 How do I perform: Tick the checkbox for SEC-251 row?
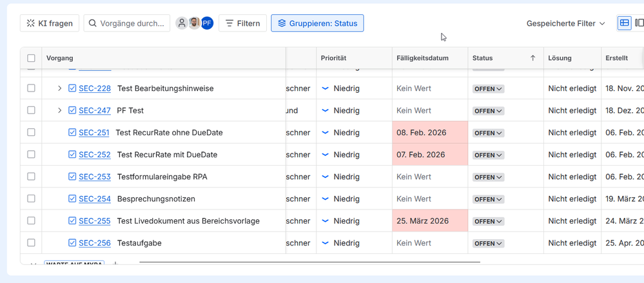pyautogui.click(x=31, y=132)
